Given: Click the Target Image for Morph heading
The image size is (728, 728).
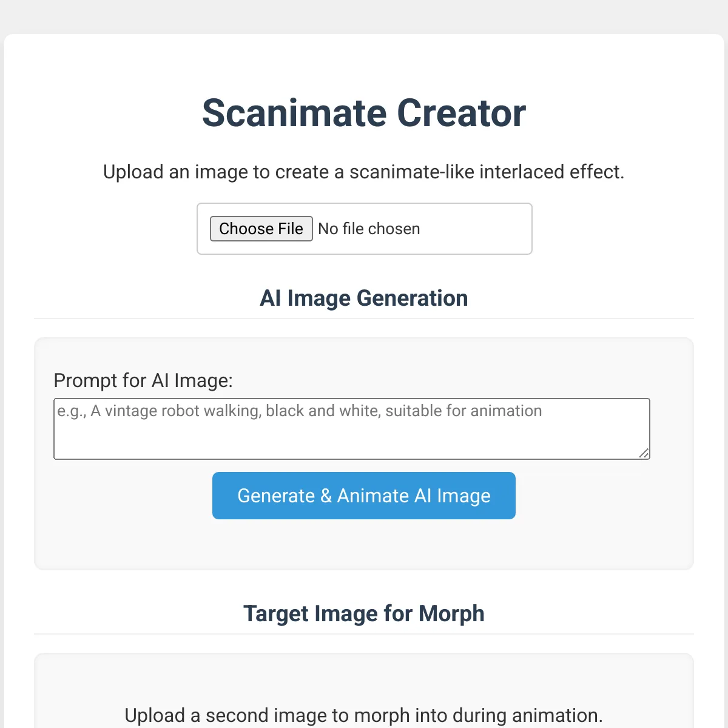Looking at the screenshot, I should tap(364, 613).
